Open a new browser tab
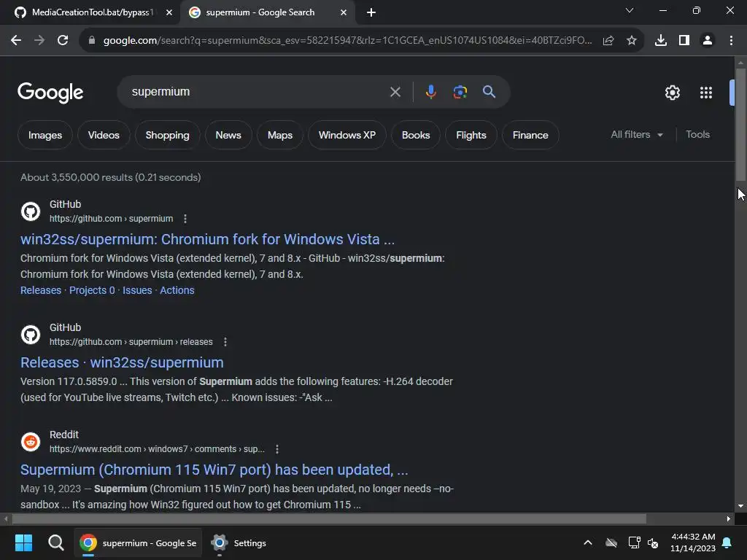 click(371, 12)
